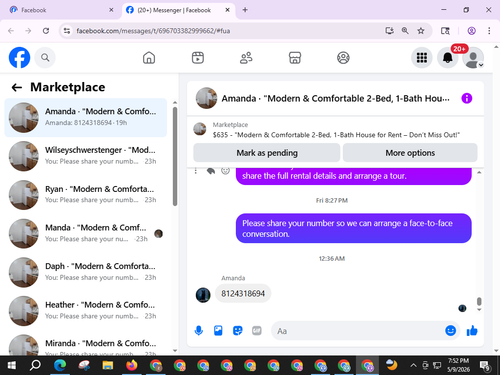Open the Groups icon in top navigation
Viewport: 500px width, 375px height.
click(x=343, y=58)
